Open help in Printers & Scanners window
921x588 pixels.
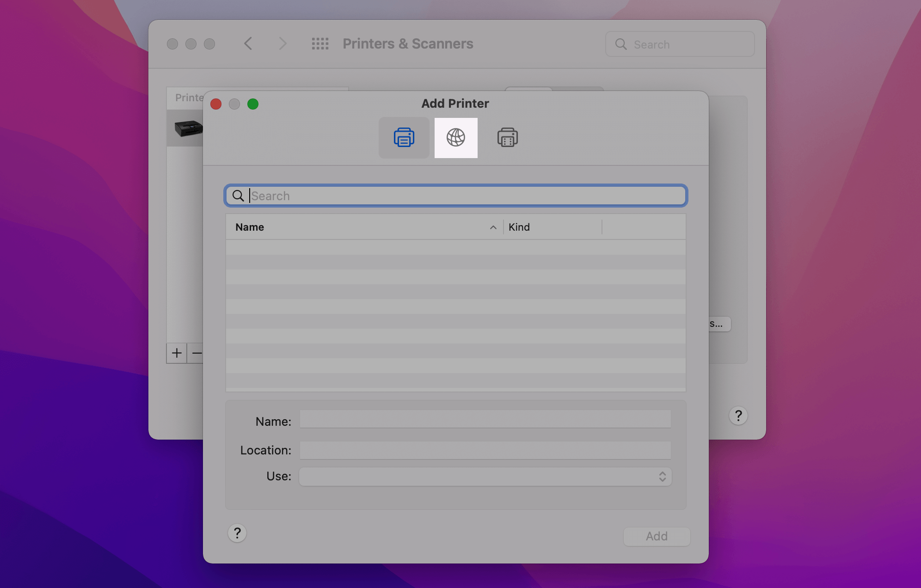pos(738,416)
